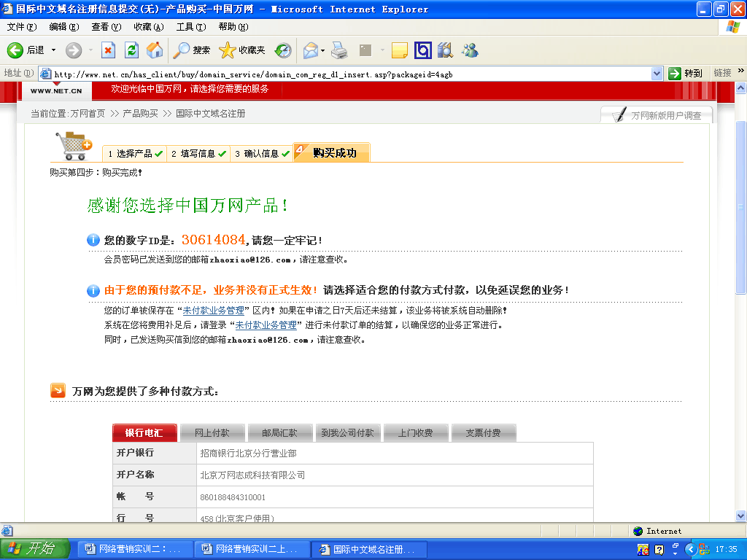The height and width of the screenshot is (560, 747).
Task: Open the Mail icon dropdown arrow
Action: click(322, 50)
